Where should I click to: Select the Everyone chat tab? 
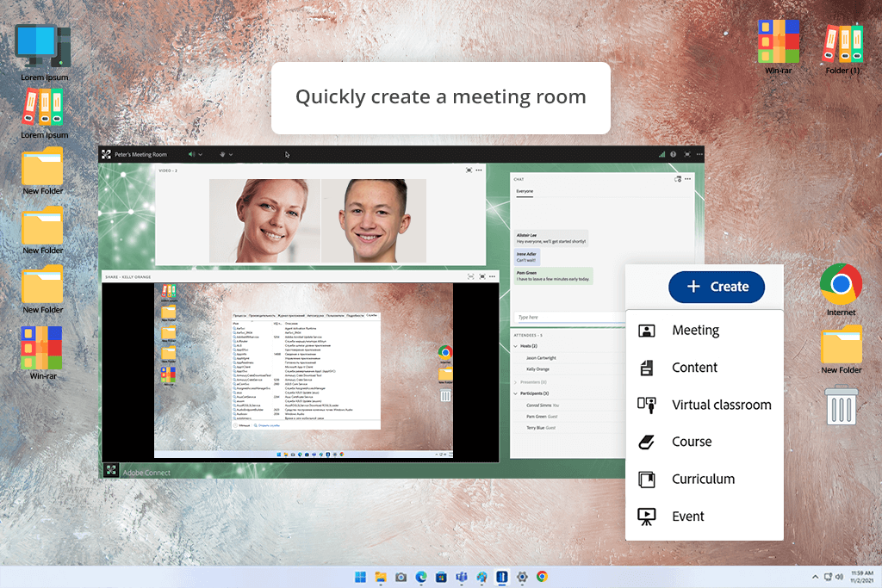pyautogui.click(x=525, y=191)
